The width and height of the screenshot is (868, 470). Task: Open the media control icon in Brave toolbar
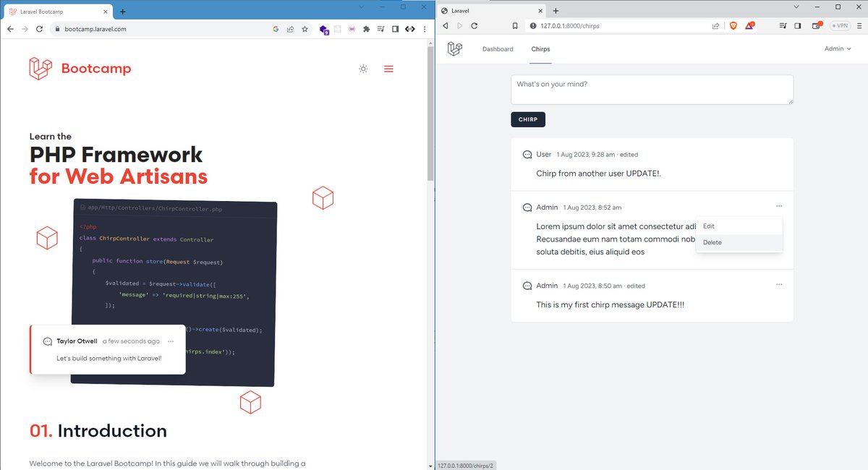(x=783, y=25)
